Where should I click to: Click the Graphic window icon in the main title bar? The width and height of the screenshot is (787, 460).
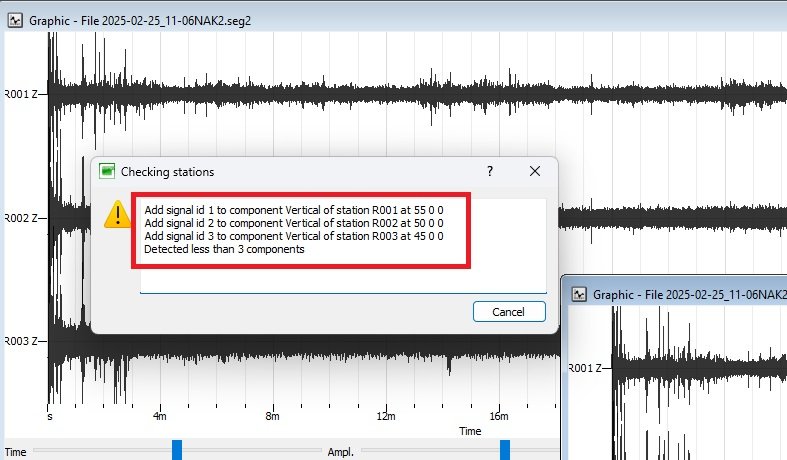[16, 19]
